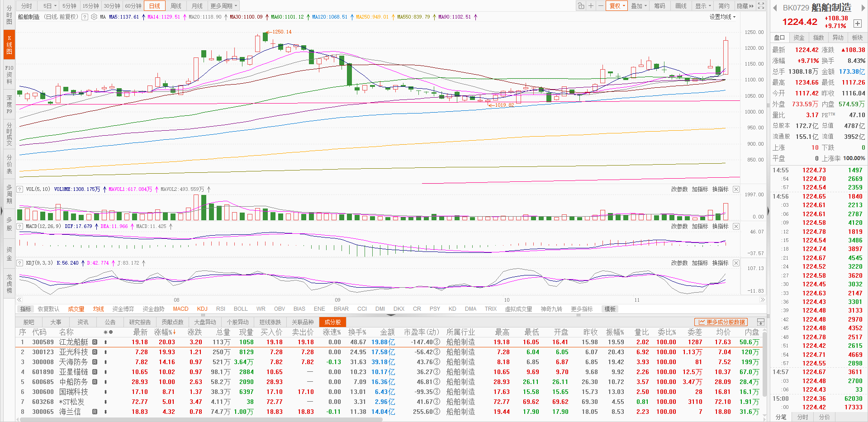
Task: Switch to 周线 weekly chart tab
Action: coord(176,6)
